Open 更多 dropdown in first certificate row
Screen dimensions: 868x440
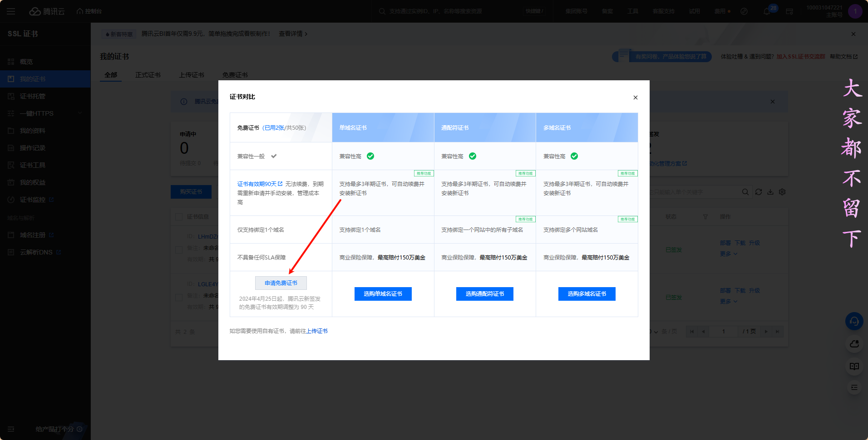pyautogui.click(x=728, y=254)
